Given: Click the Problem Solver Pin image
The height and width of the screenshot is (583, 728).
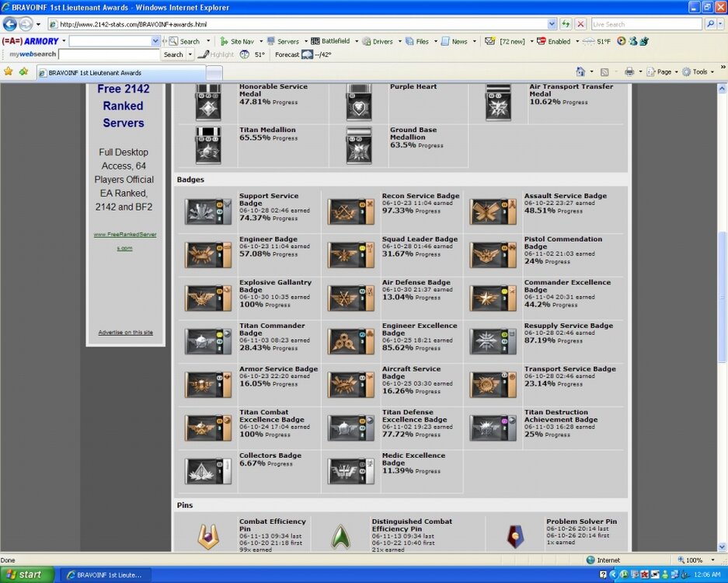Looking at the screenshot, I should pyautogui.click(x=515, y=536).
